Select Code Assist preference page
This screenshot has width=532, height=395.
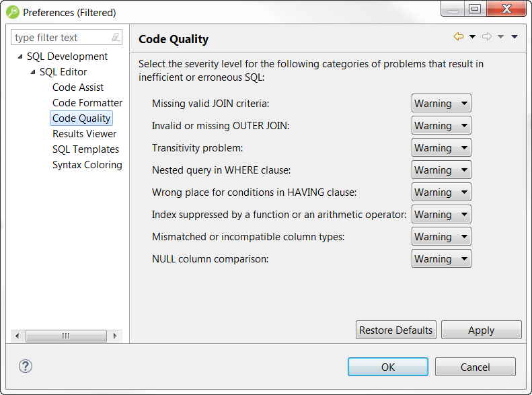(78, 87)
